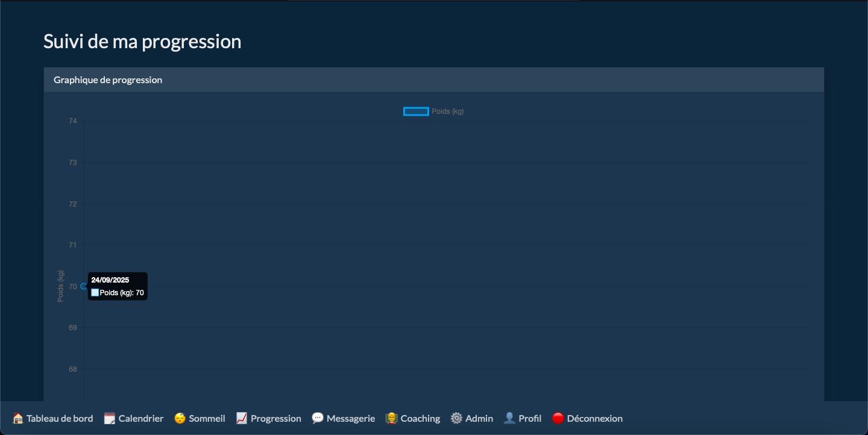Click the teacher icon beside Coaching
The width and height of the screenshot is (868, 435).
click(391, 418)
